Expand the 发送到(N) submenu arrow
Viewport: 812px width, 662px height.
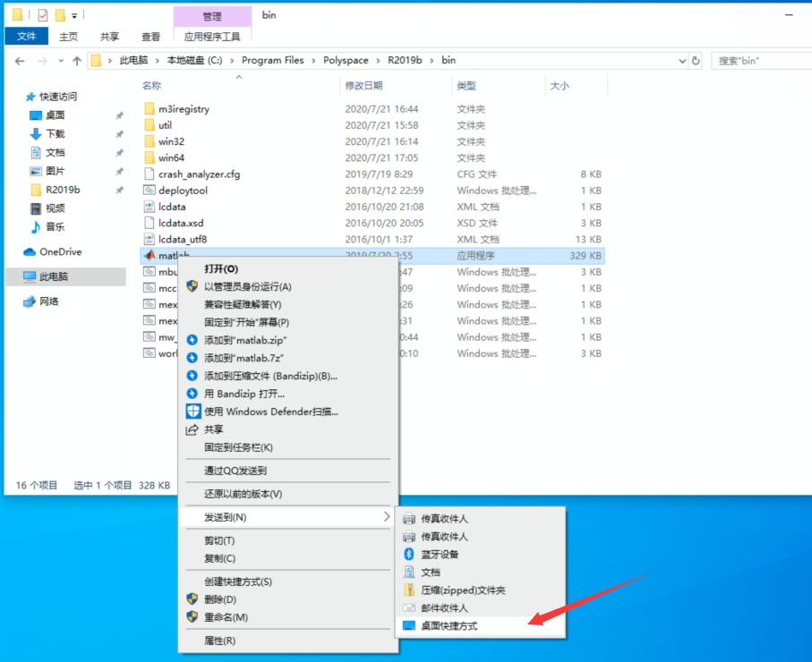click(x=387, y=516)
